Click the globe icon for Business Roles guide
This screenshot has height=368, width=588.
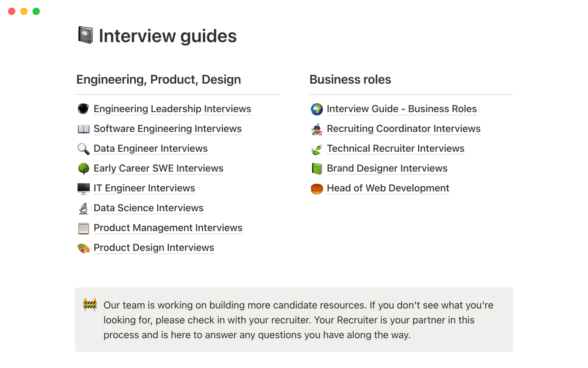pos(317,109)
